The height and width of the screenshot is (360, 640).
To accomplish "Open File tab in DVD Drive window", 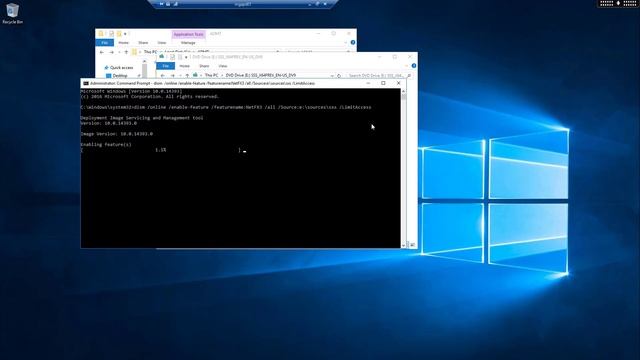I will pyautogui.click(x=165, y=66).
